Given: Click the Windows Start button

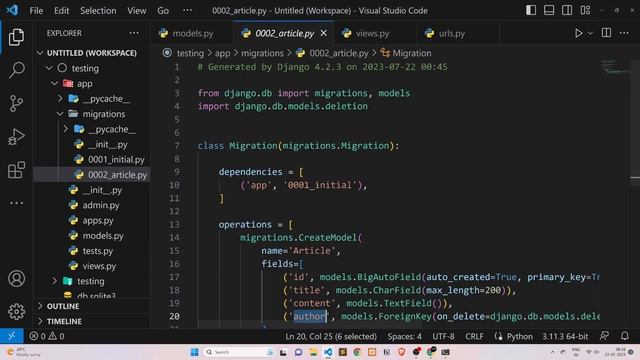Looking at the screenshot, I should click(x=195, y=352).
